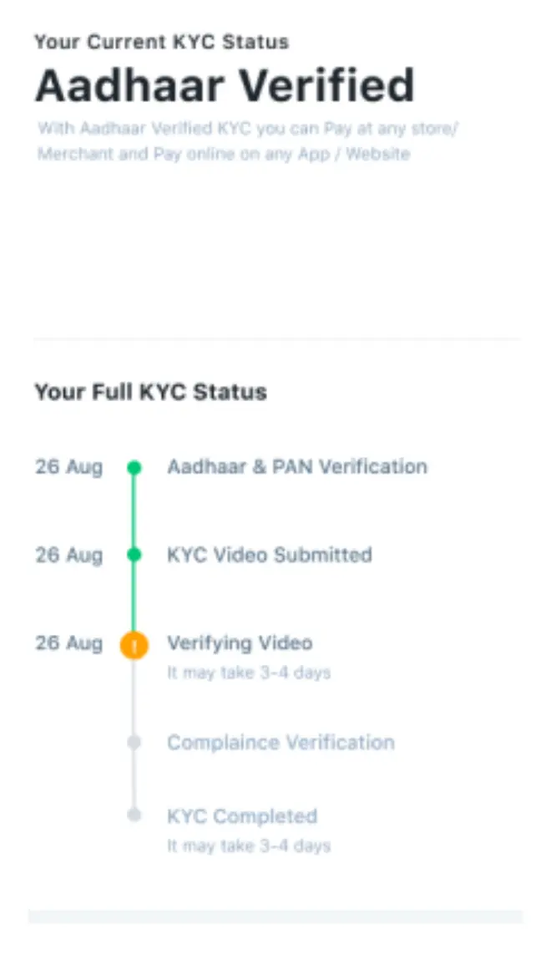Click the Your Full KYC Status heading
551x980 pixels.
pyautogui.click(x=150, y=393)
